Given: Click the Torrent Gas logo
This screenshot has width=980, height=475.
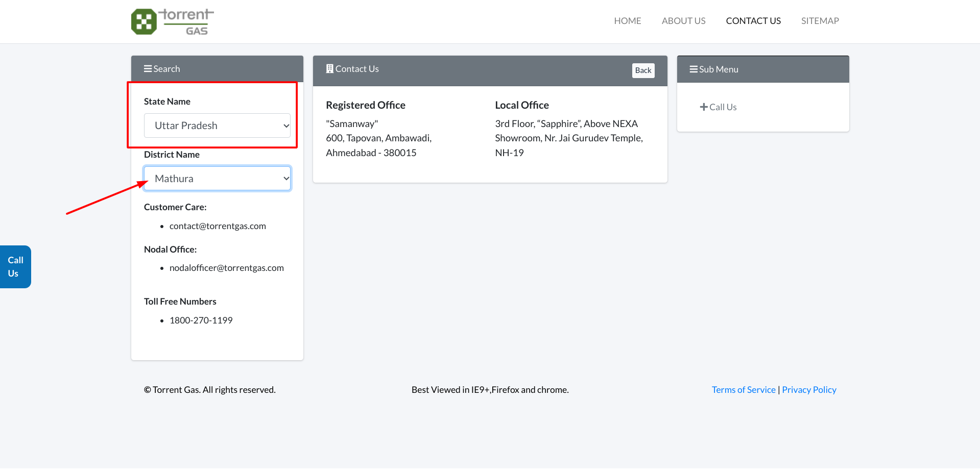Looking at the screenshot, I should (x=172, y=21).
